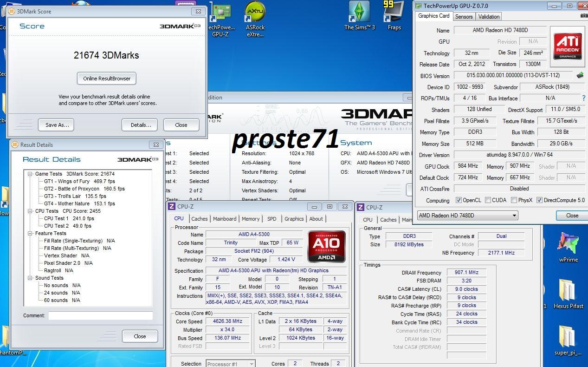
Task: Click the Core Voltage 1.424 V value
Action: click(x=286, y=260)
